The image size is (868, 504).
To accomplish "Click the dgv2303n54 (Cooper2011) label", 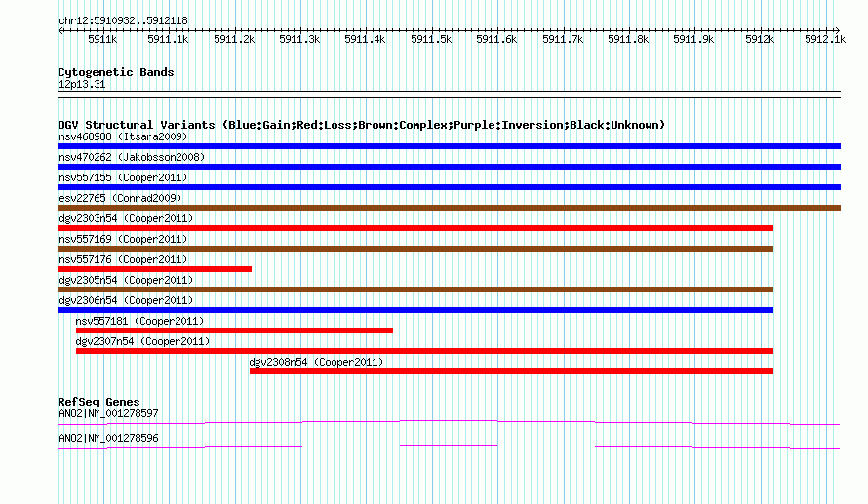I will [x=126, y=218].
